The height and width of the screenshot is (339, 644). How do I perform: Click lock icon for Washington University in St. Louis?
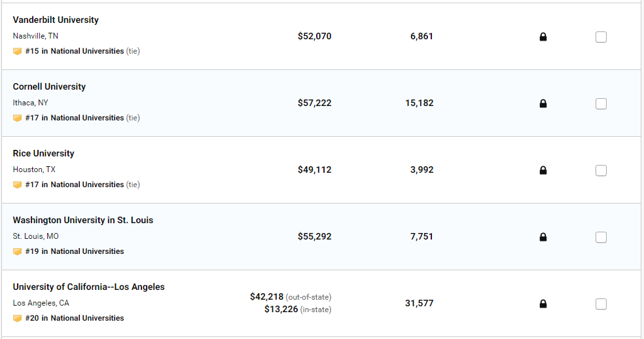pos(543,237)
